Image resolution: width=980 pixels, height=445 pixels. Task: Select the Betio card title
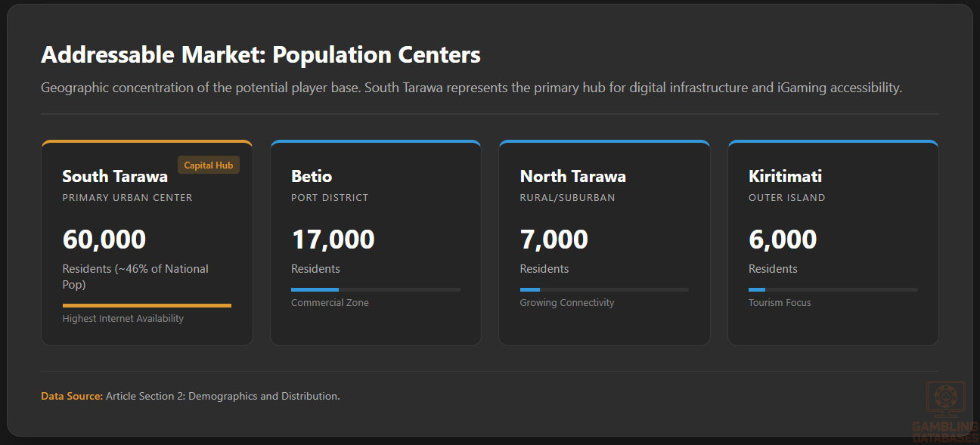tap(312, 177)
